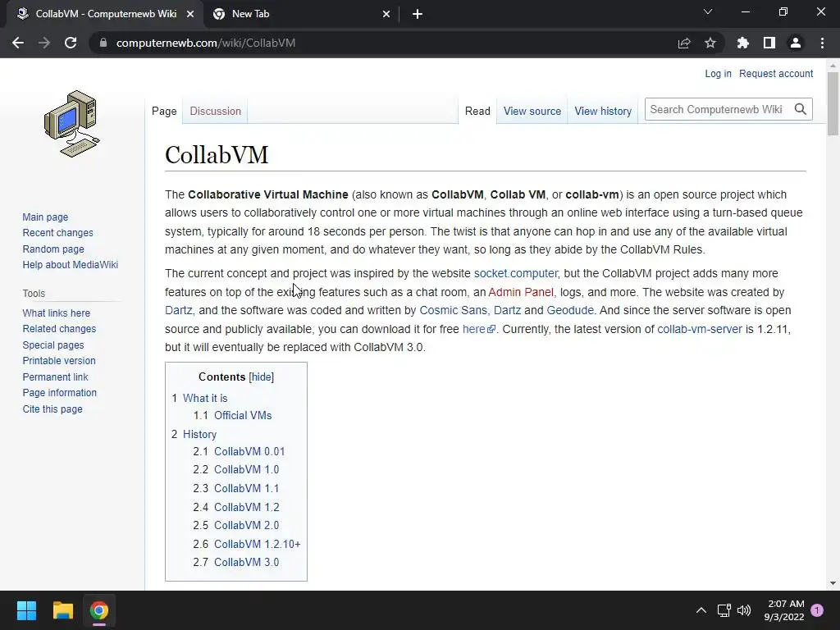Go to Main page in the sidebar
This screenshot has width=840, height=630.
click(x=45, y=217)
